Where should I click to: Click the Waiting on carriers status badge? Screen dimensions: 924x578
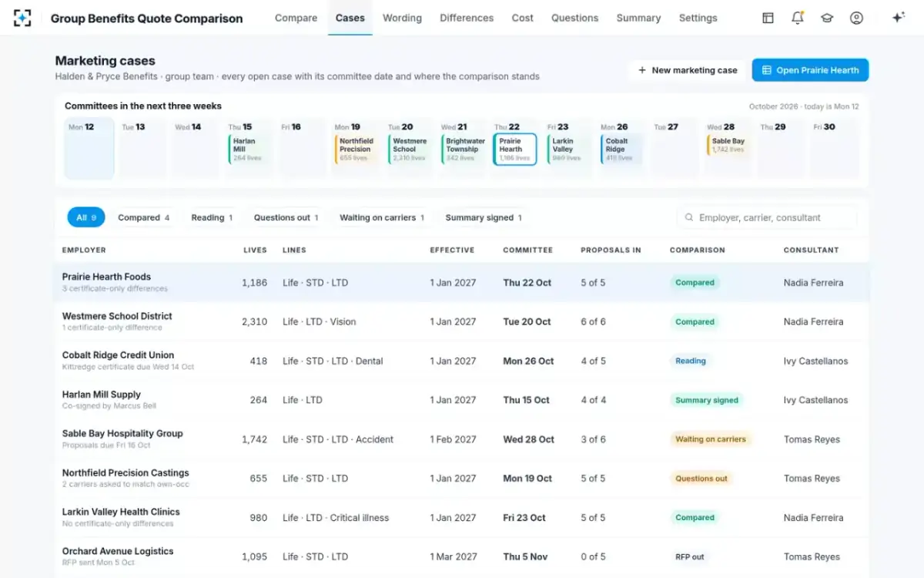[711, 439]
